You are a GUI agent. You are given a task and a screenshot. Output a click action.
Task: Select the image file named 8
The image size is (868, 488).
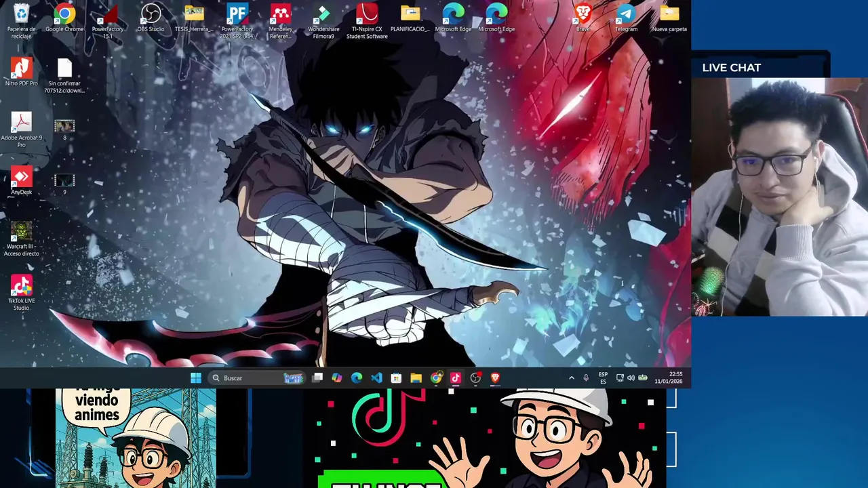64,129
